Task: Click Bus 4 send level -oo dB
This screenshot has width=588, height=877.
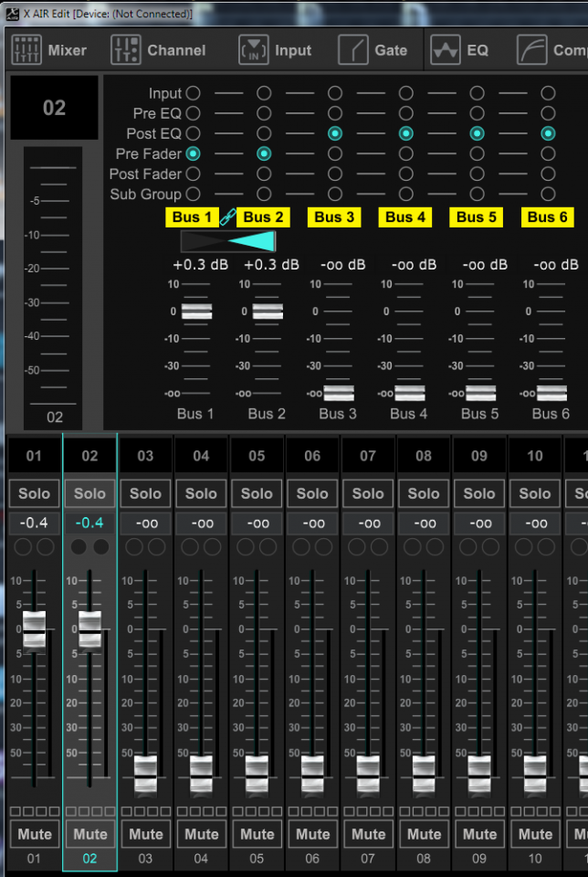Action: (x=414, y=265)
